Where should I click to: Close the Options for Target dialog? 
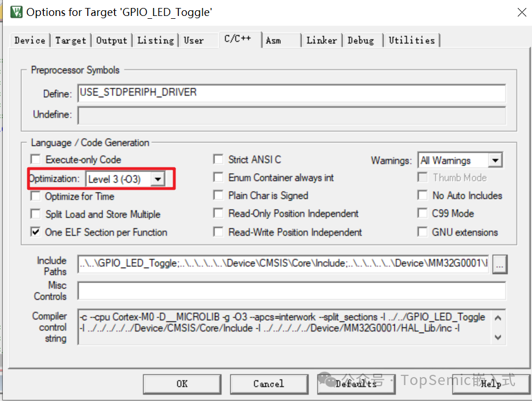[x=522, y=12]
